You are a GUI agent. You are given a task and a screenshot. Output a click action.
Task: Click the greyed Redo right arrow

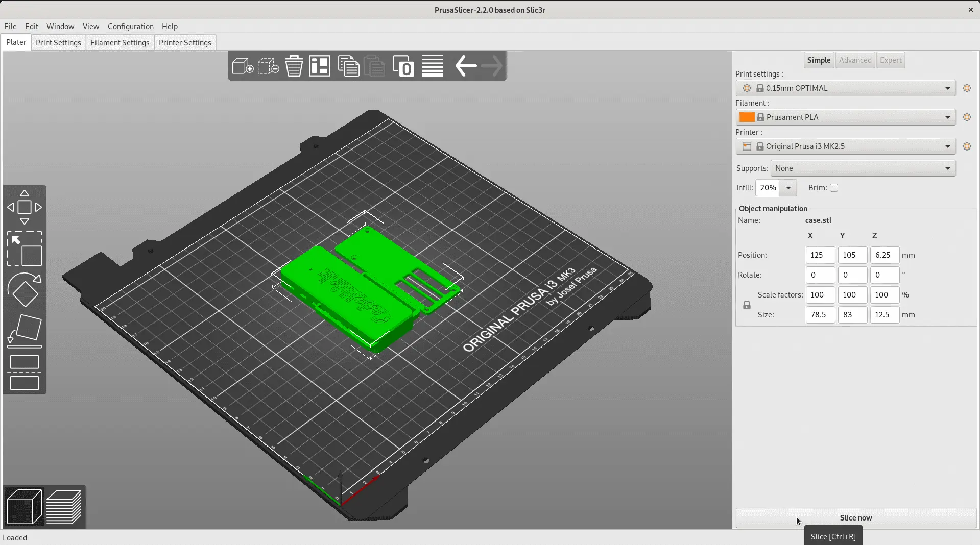click(x=492, y=66)
